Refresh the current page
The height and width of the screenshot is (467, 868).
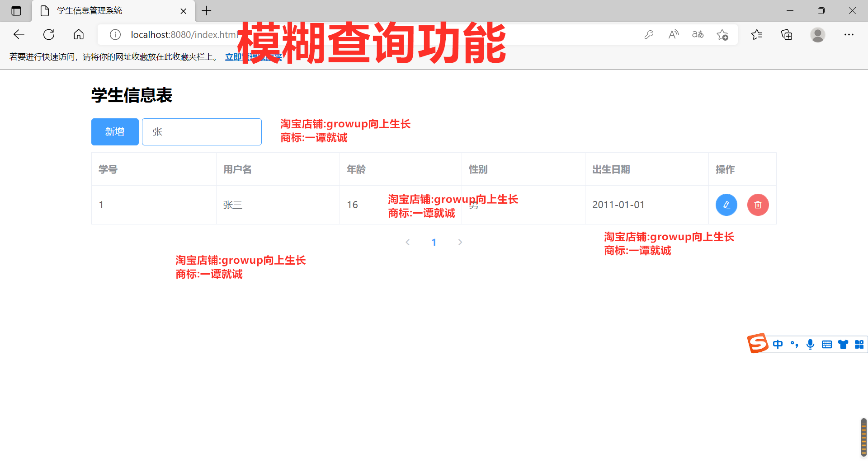pos(49,34)
